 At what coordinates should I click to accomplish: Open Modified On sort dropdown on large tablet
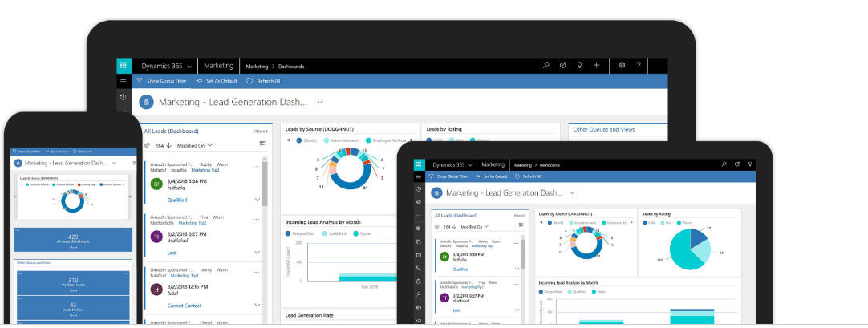[195, 145]
